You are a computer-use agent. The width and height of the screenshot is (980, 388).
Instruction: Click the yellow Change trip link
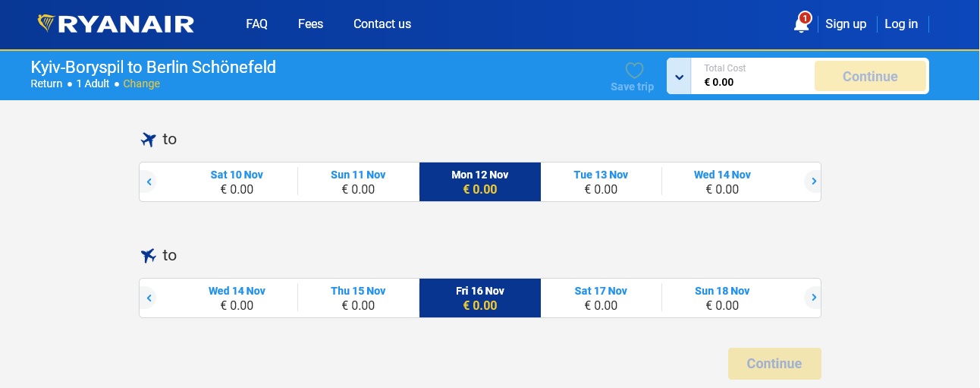(x=142, y=84)
